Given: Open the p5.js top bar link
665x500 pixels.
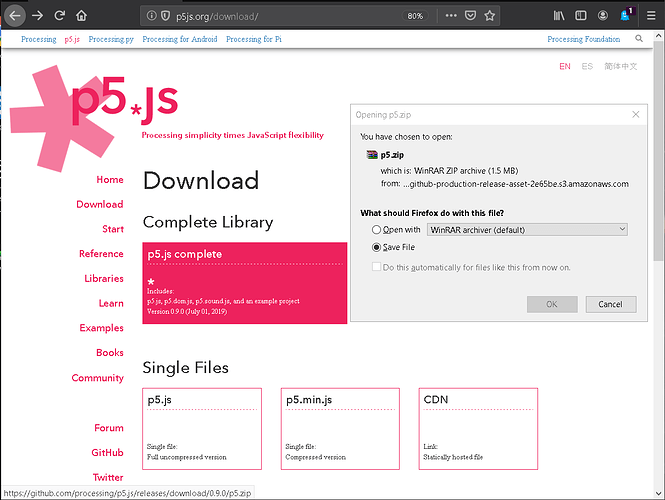Looking at the screenshot, I should coord(72,39).
